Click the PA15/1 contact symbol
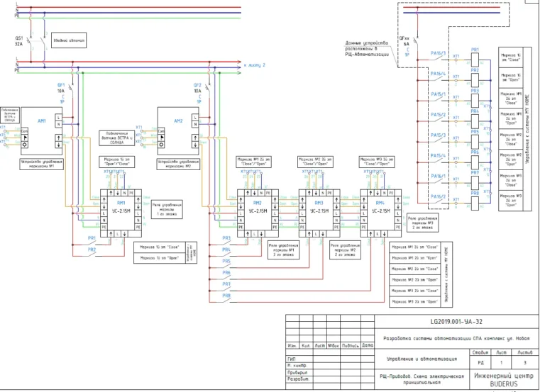This screenshot has width=545, height=392. coord(437,99)
